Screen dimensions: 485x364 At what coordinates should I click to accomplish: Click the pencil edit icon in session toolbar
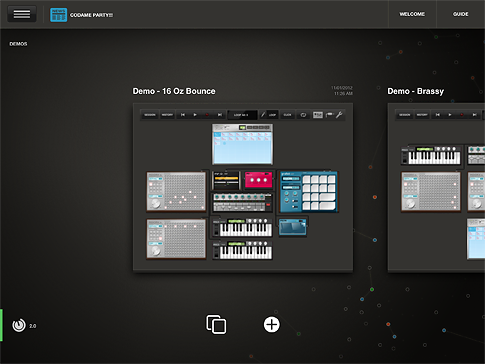[263, 115]
